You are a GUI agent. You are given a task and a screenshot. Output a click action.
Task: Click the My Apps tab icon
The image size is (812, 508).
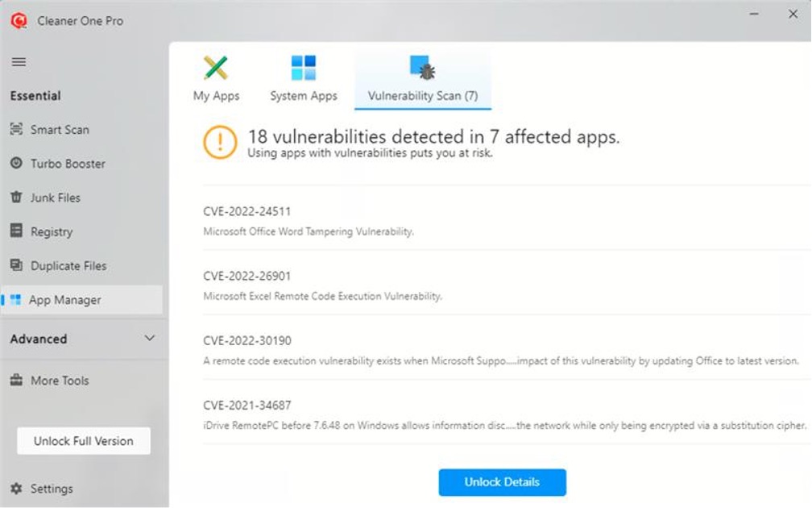pos(216,68)
